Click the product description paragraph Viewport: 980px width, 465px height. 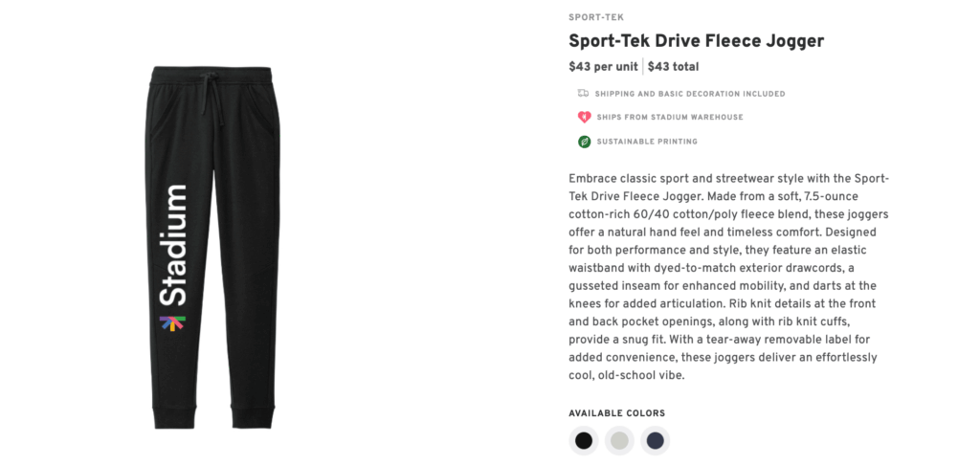pos(729,277)
